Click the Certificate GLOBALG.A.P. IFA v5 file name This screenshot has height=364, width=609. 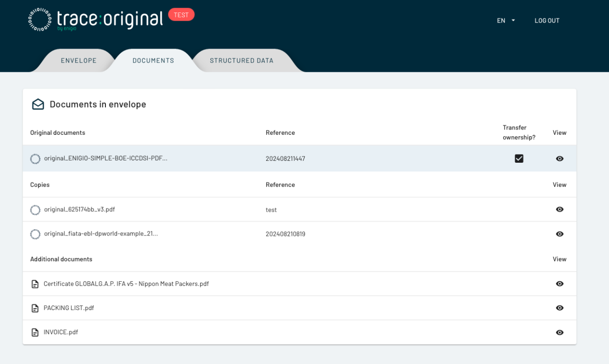pos(126,284)
